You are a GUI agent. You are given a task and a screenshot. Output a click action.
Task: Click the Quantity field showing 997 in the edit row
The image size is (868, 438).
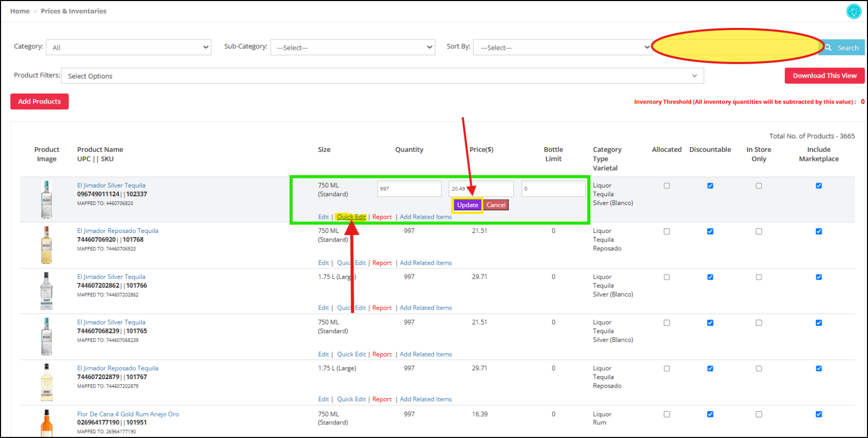coord(410,189)
